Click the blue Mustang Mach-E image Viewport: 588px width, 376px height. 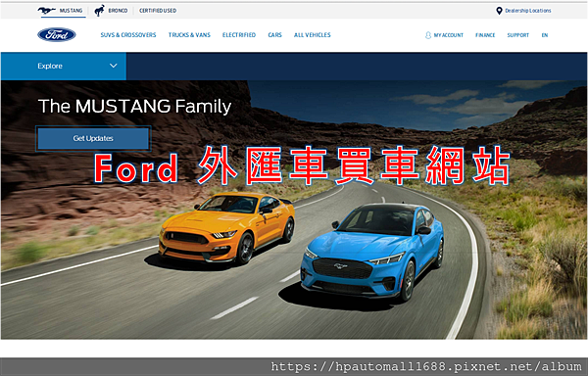pyautogui.click(x=372, y=252)
